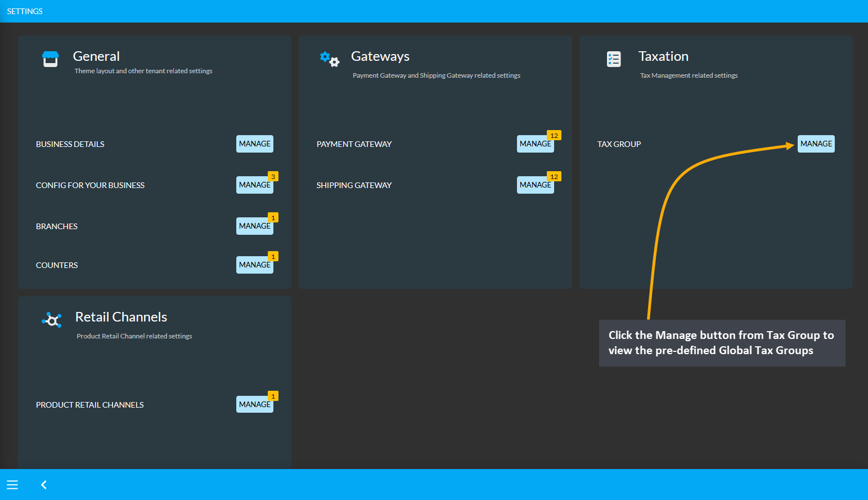Click Manage button next to Branches
The height and width of the screenshot is (500, 868).
tap(255, 226)
